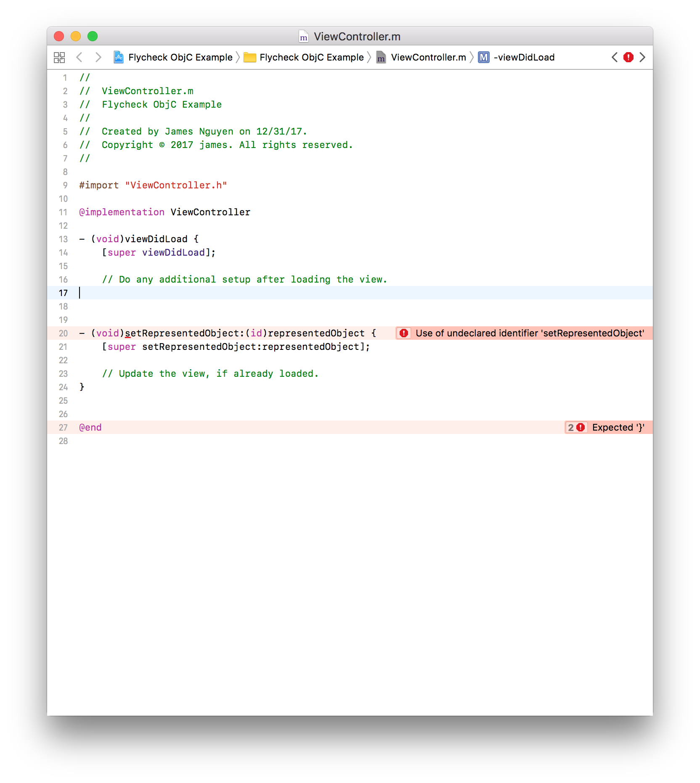Viewport: 700px width, 783px height.
Task: Click the method M icon in jump bar
Action: 484,57
